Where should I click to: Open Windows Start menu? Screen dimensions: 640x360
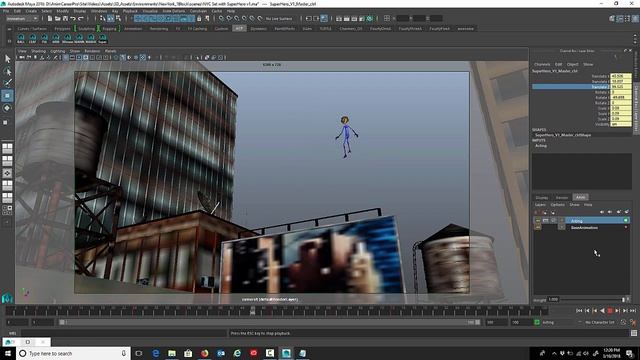pyautogui.click(x=8, y=353)
